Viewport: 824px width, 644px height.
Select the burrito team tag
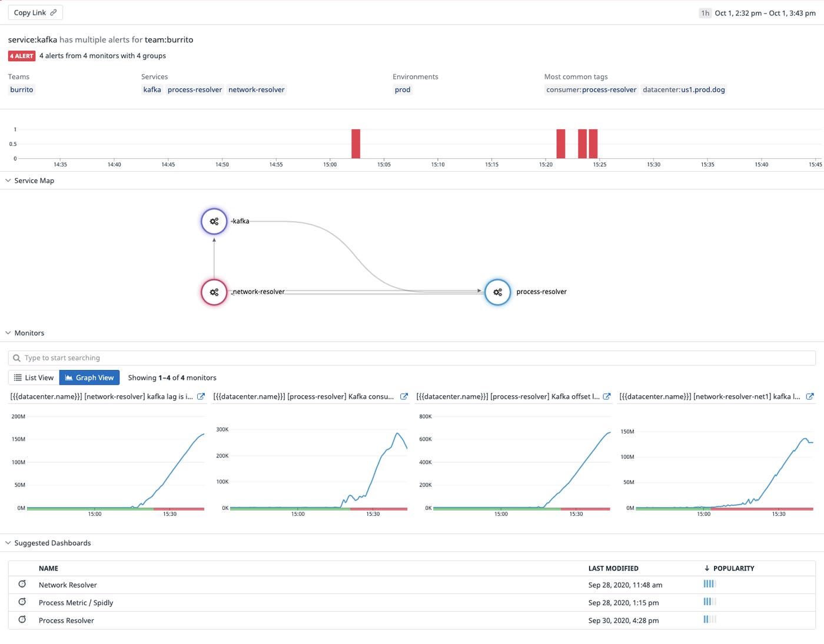point(22,89)
